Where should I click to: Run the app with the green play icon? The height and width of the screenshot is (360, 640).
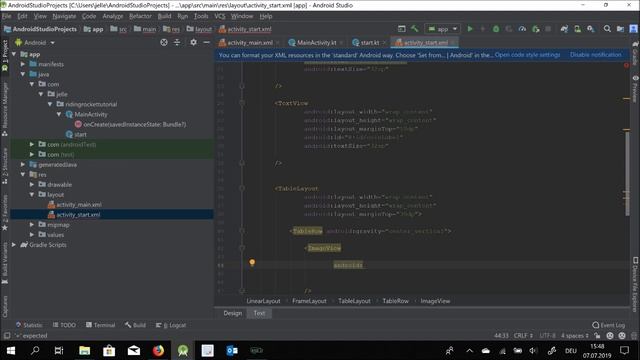(470, 29)
